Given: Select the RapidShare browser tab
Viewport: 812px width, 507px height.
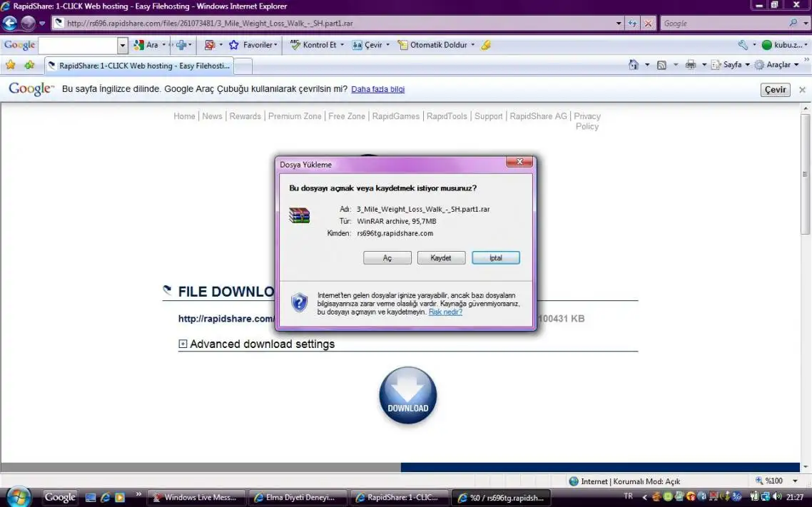Looking at the screenshot, I should pyautogui.click(x=140, y=66).
